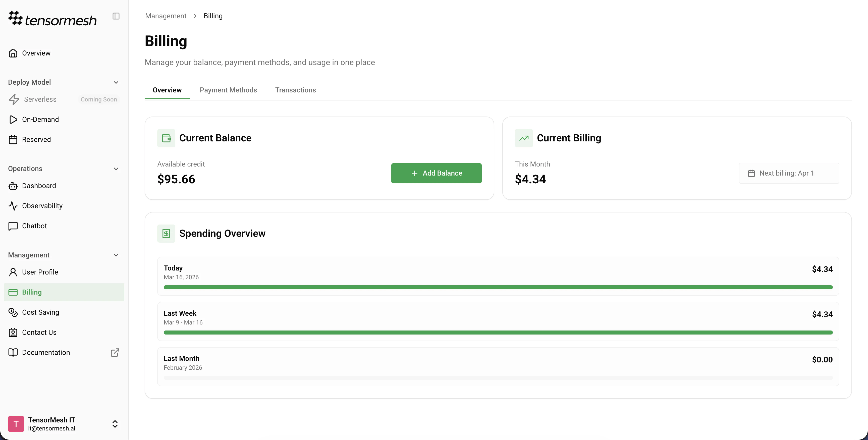868x440 pixels.
Task: Collapse the Deploy Model section
Action: pyautogui.click(x=116, y=82)
